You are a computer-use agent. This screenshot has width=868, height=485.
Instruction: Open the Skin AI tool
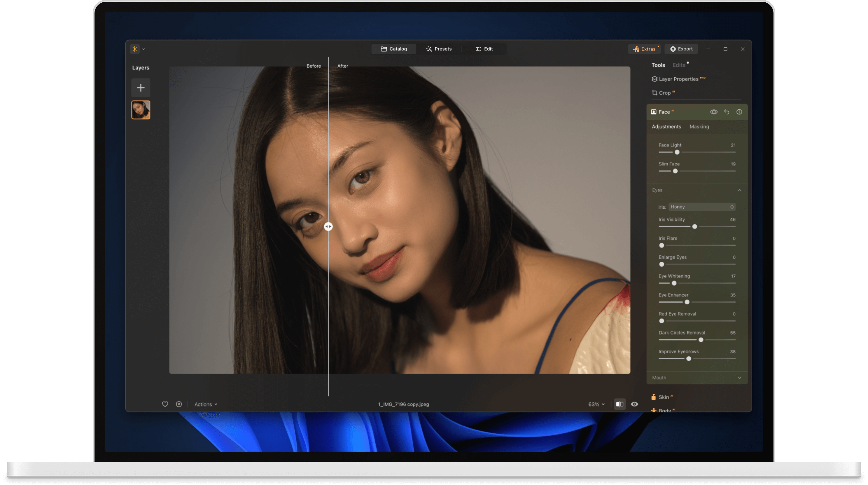pyautogui.click(x=664, y=397)
